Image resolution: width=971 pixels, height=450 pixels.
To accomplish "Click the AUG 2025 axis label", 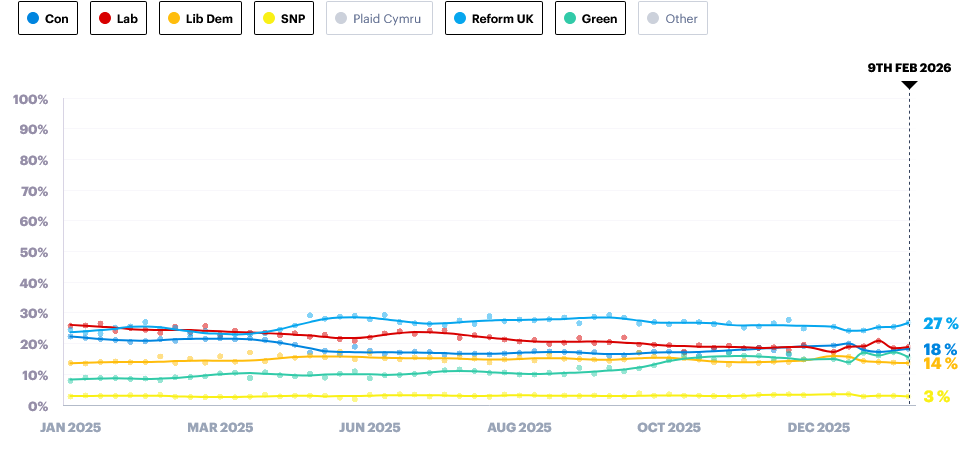I will click(x=519, y=428).
